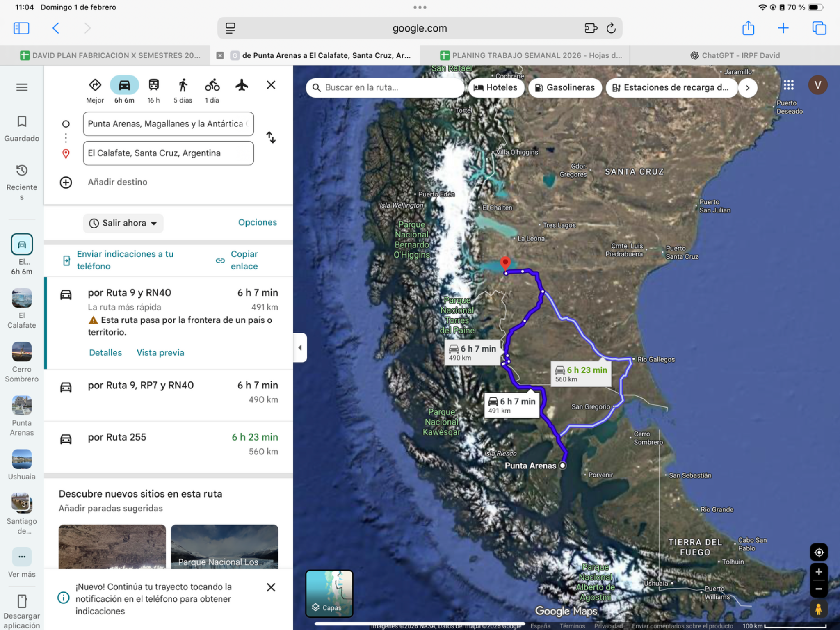The image size is (840, 630).
Task: Edit the origin Punta Arenas field
Action: [x=168, y=124]
